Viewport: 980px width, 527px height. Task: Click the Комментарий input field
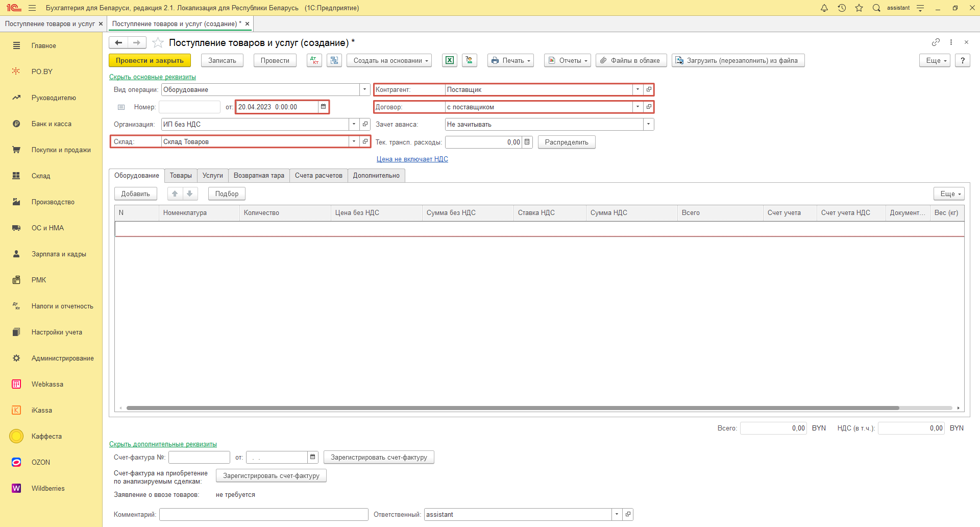[x=263, y=514]
